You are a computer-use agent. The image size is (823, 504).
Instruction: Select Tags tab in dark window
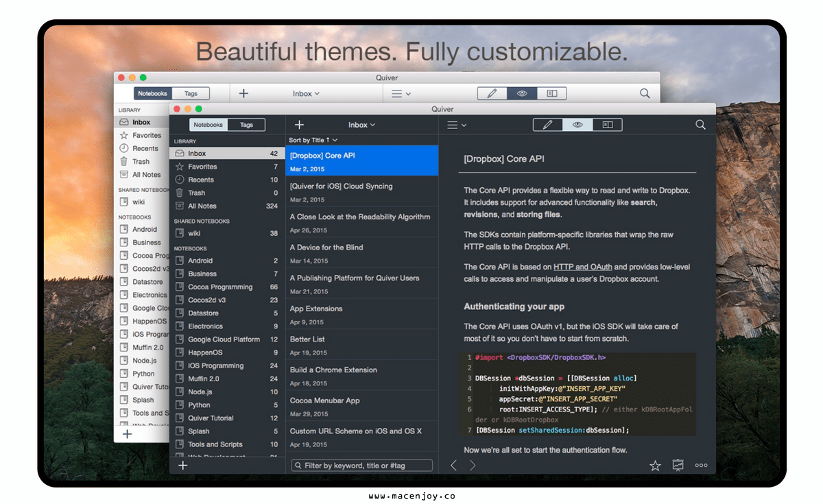click(247, 125)
